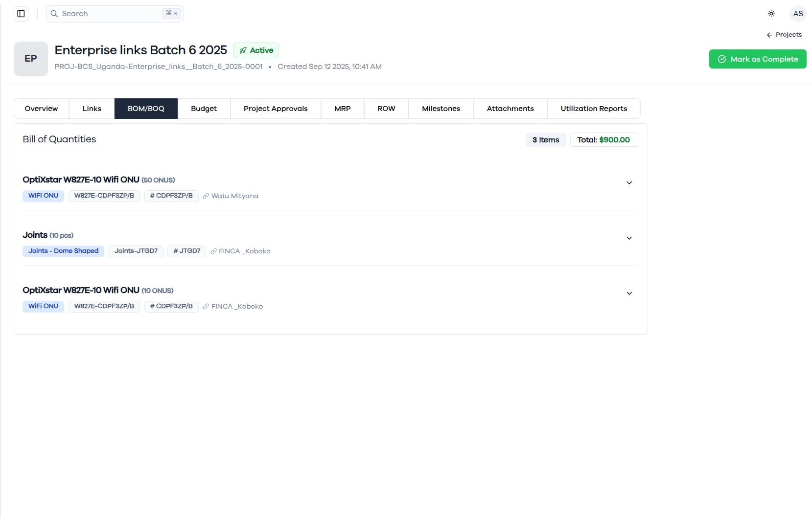Click the Bill of Quantities heading
The width and height of the screenshot is (812, 519).
pyautogui.click(x=59, y=139)
